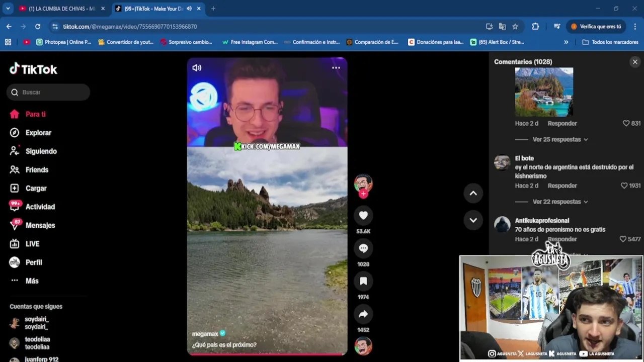Like the video with heart icon
The width and height of the screenshot is (644, 362).
tap(363, 216)
